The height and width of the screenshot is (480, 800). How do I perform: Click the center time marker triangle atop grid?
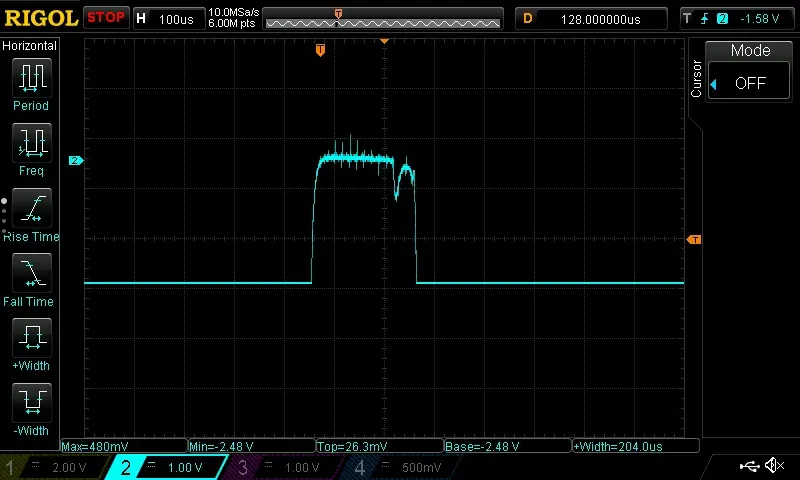pyautogui.click(x=385, y=41)
